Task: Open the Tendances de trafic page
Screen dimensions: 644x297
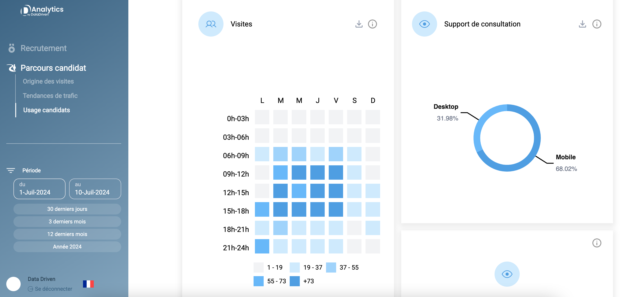Action: pos(50,96)
